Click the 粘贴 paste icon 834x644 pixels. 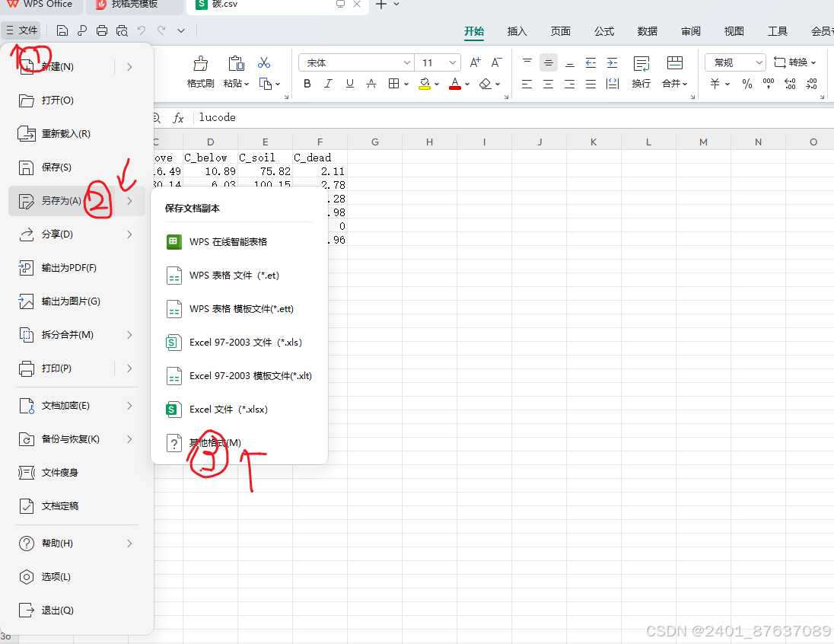click(x=236, y=63)
